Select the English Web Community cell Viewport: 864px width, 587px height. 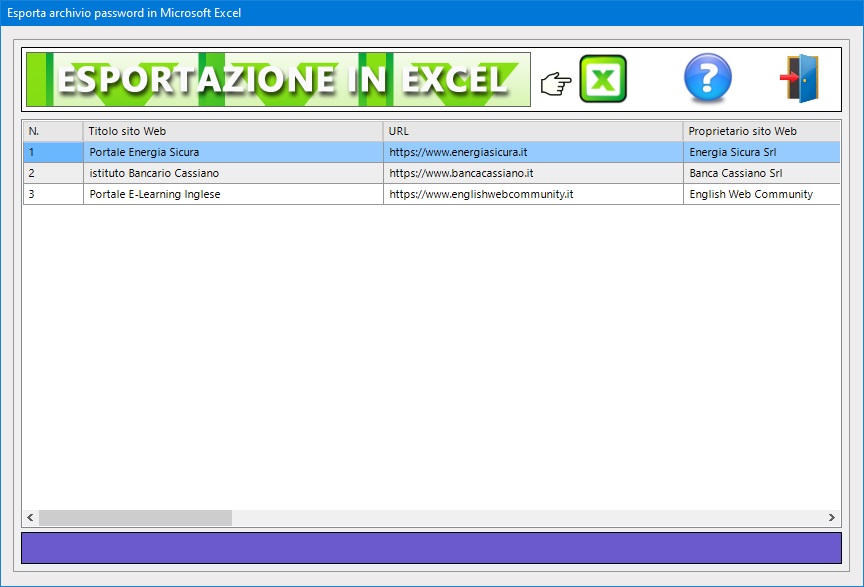(x=762, y=194)
